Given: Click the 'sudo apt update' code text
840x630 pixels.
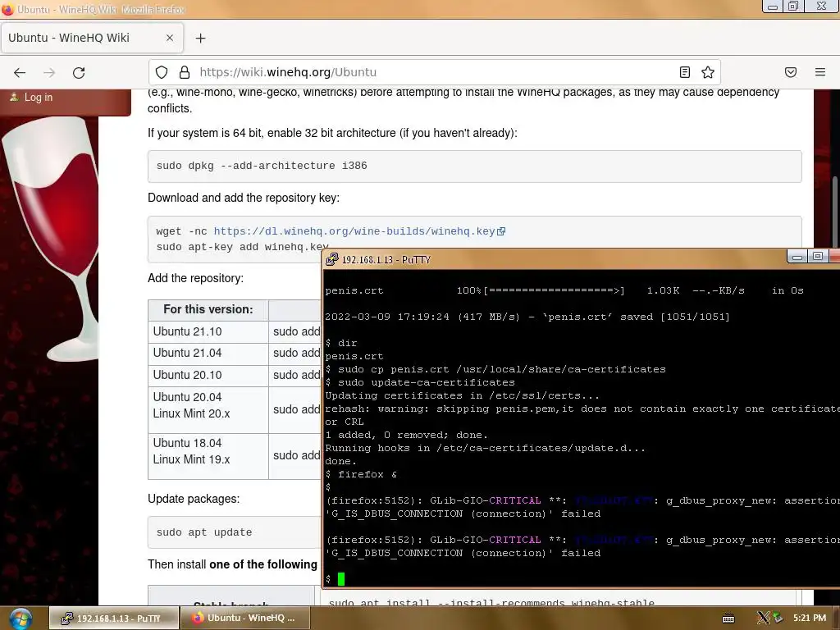Looking at the screenshot, I should coord(204,532).
